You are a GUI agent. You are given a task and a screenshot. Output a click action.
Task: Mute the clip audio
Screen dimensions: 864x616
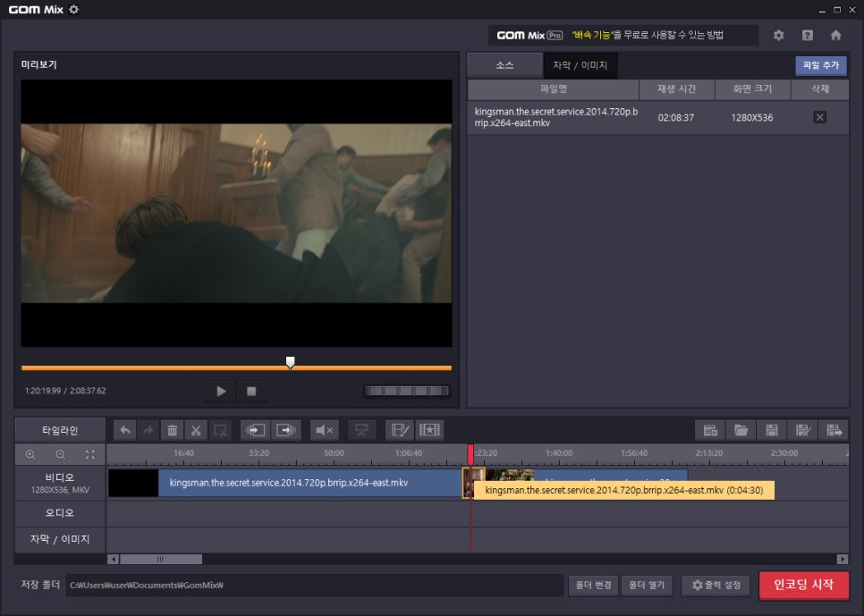click(325, 430)
